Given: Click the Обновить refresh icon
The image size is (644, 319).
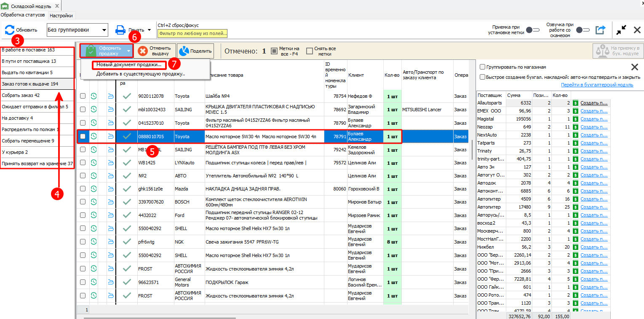Looking at the screenshot, I should [9, 30].
